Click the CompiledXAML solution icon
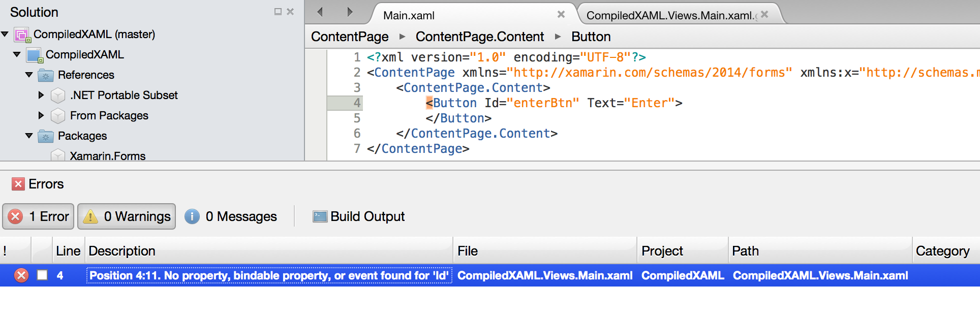Viewport: 980px width, 317px height. (22, 35)
